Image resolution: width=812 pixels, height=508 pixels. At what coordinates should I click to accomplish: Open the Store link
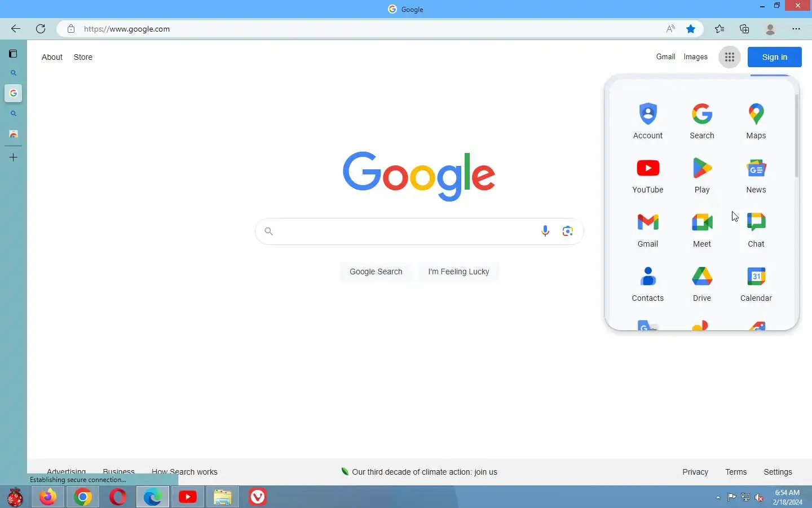[x=83, y=57]
